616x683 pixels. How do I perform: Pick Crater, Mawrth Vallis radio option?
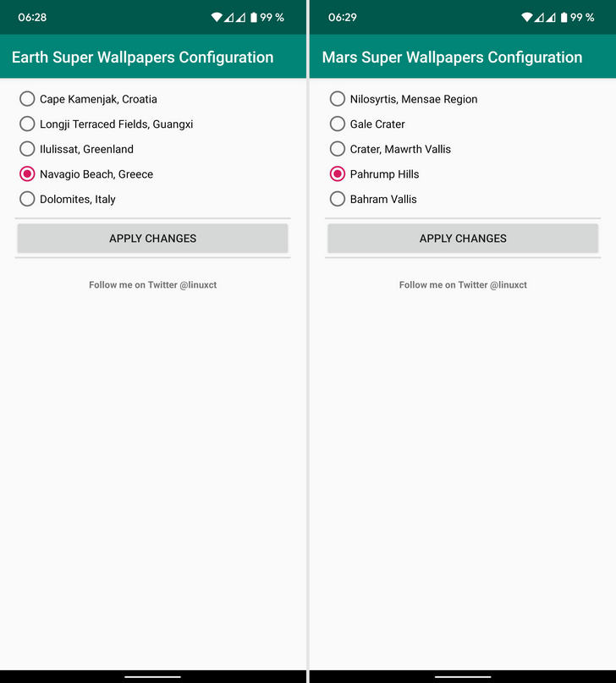point(390,149)
